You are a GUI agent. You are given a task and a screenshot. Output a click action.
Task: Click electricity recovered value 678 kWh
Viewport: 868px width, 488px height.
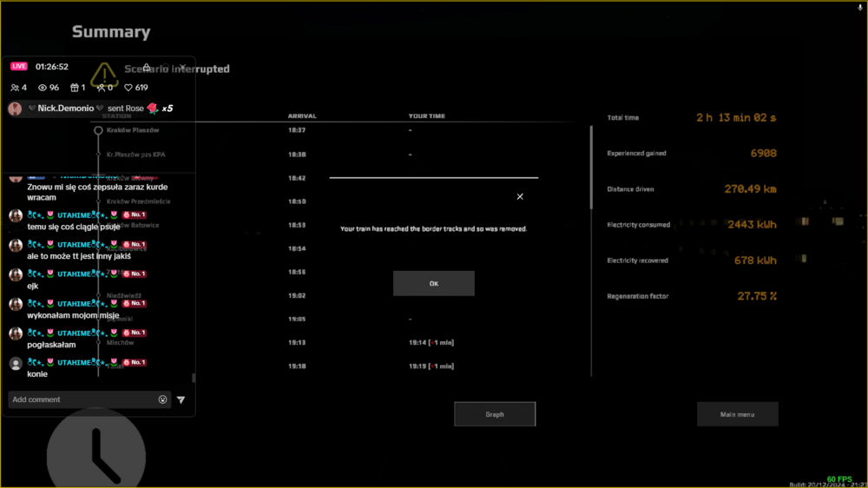coord(755,260)
